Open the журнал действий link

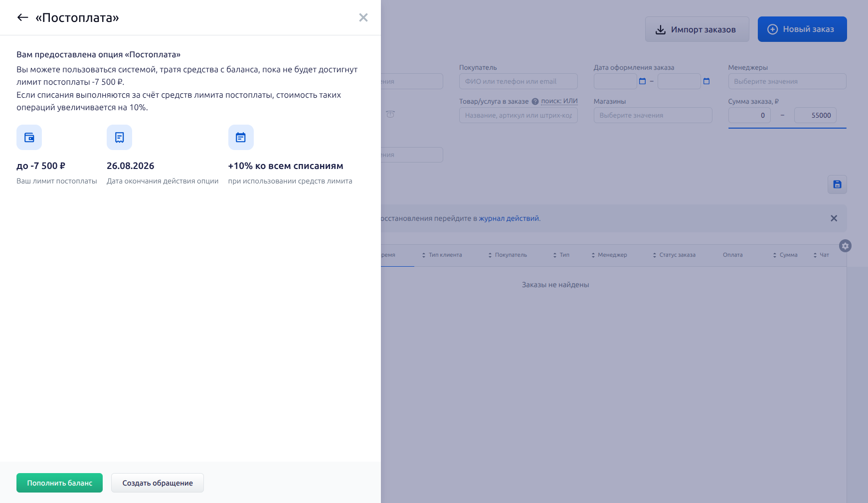tap(509, 218)
